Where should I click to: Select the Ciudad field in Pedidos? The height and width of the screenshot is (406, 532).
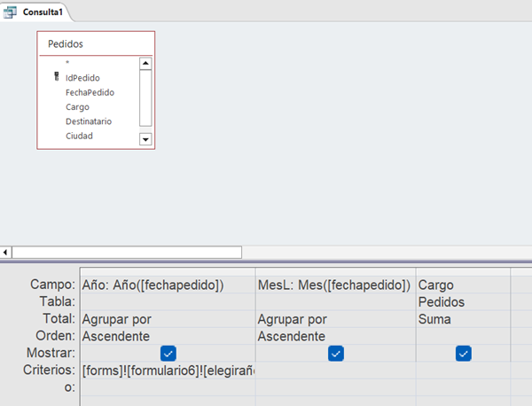pyautogui.click(x=79, y=136)
